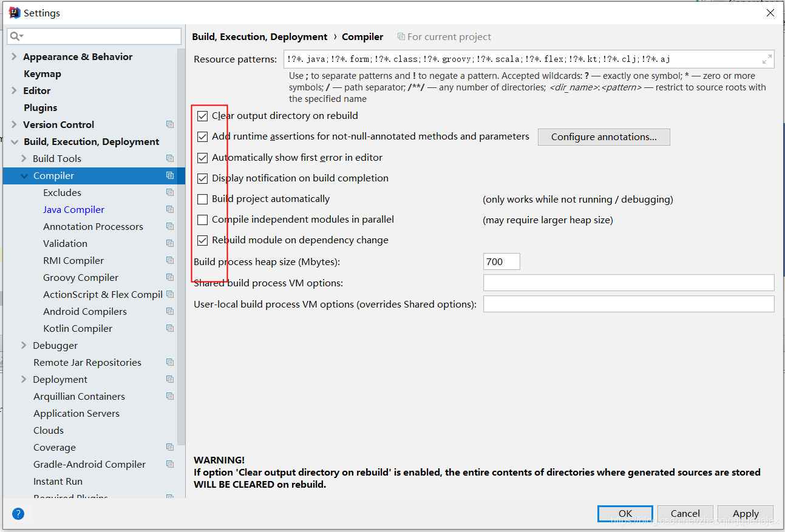785x532 pixels.
Task: Click the Build process heap size field
Action: pyautogui.click(x=501, y=261)
